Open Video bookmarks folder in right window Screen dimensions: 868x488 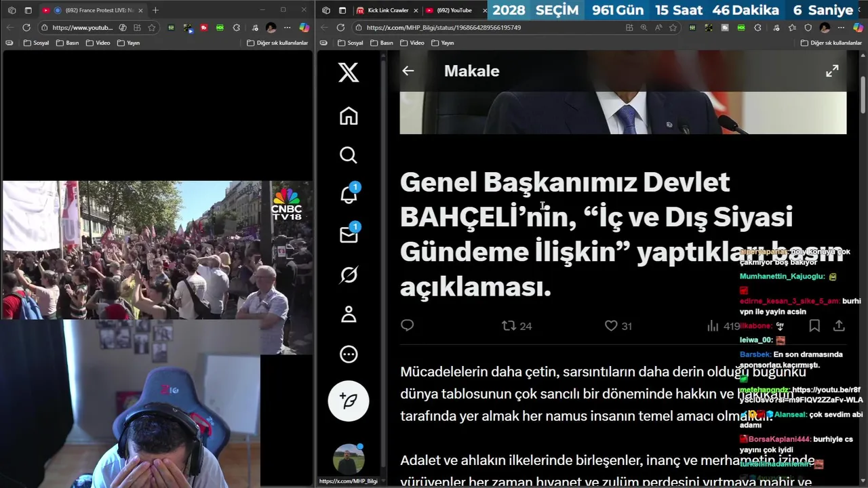[412, 43]
